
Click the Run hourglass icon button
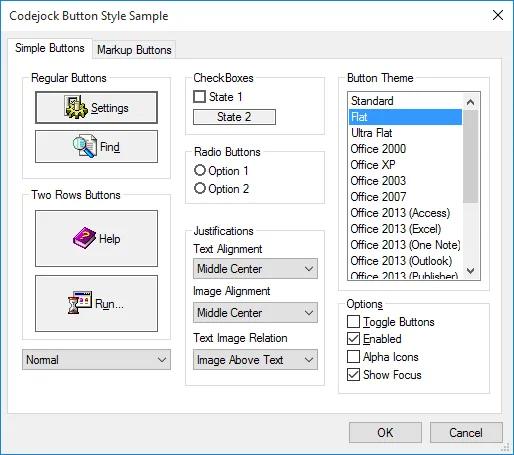tap(96, 303)
